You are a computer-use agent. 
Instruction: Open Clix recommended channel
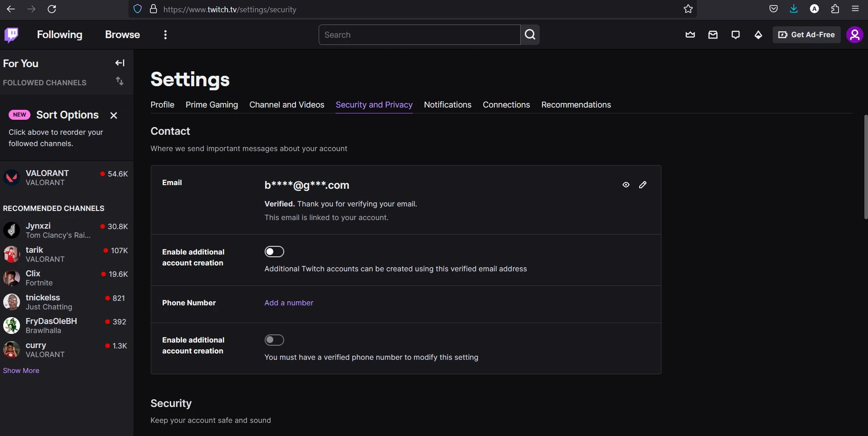[67, 278]
